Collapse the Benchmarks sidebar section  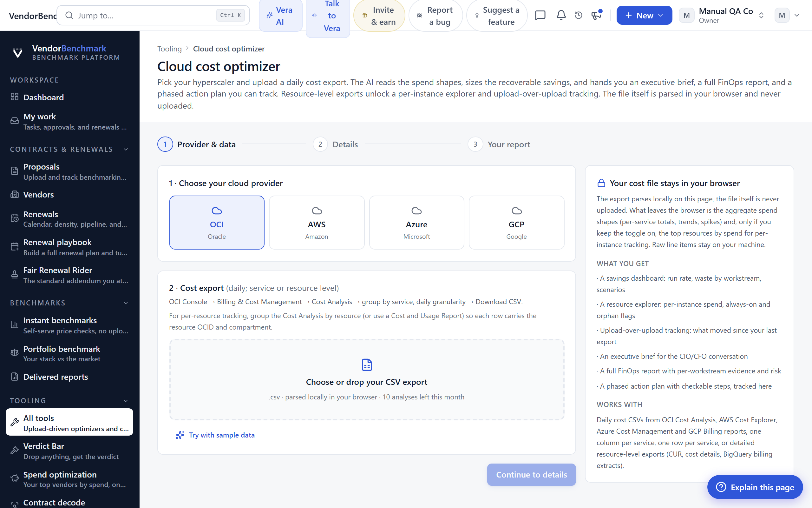pos(126,303)
